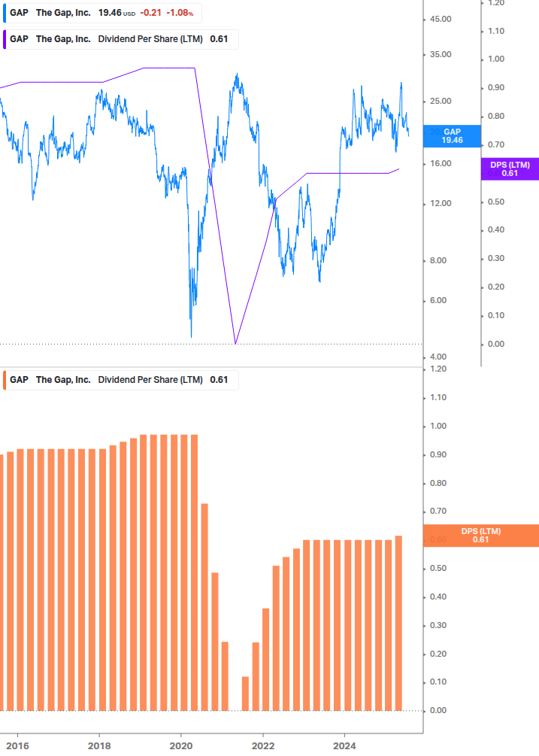This screenshot has width=539, height=756.
Task: Click the 0.40 label on upper right DPS axis
Action: click(496, 230)
